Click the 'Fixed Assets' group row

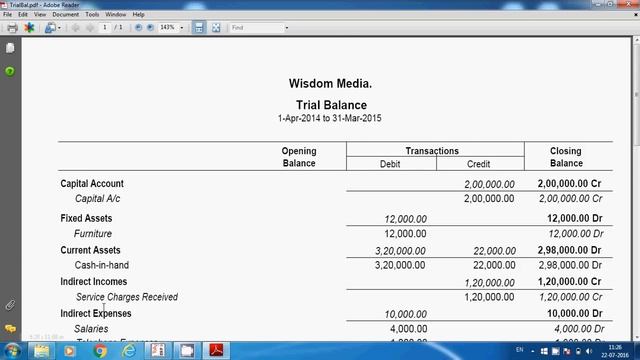331,218
